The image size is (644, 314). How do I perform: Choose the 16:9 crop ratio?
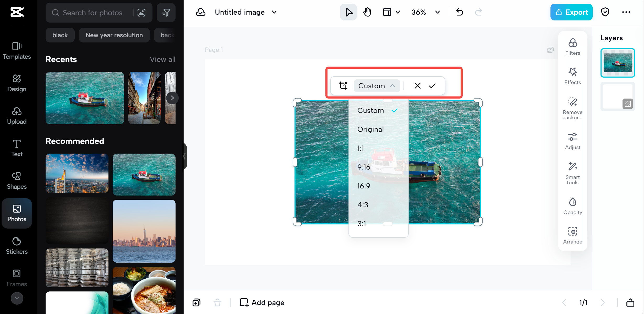pos(364,186)
